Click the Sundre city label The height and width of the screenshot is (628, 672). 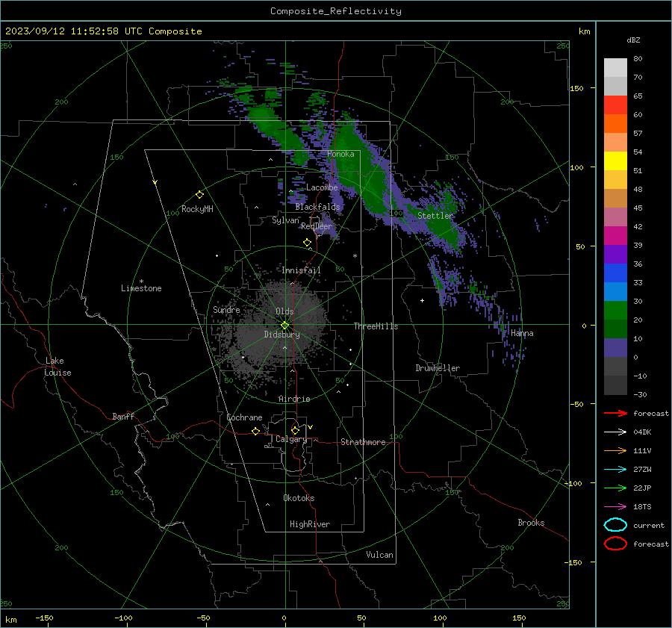(x=226, y=309)
